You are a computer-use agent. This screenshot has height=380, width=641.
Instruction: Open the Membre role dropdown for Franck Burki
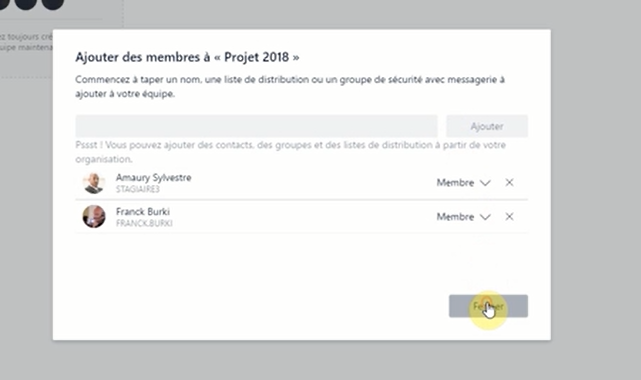pyautogui.click(x=463, y=217)
